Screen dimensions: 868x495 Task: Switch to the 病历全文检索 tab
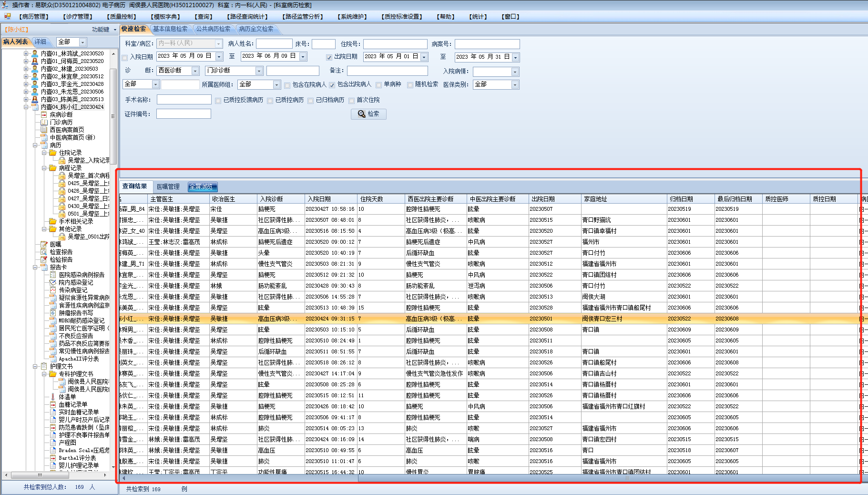pyautogui.click(x=256, y=29)
